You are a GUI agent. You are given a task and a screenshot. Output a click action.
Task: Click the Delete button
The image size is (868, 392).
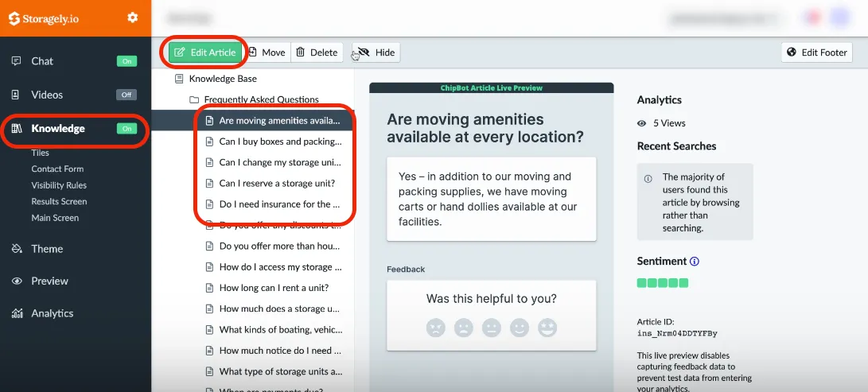pos(317,52)
